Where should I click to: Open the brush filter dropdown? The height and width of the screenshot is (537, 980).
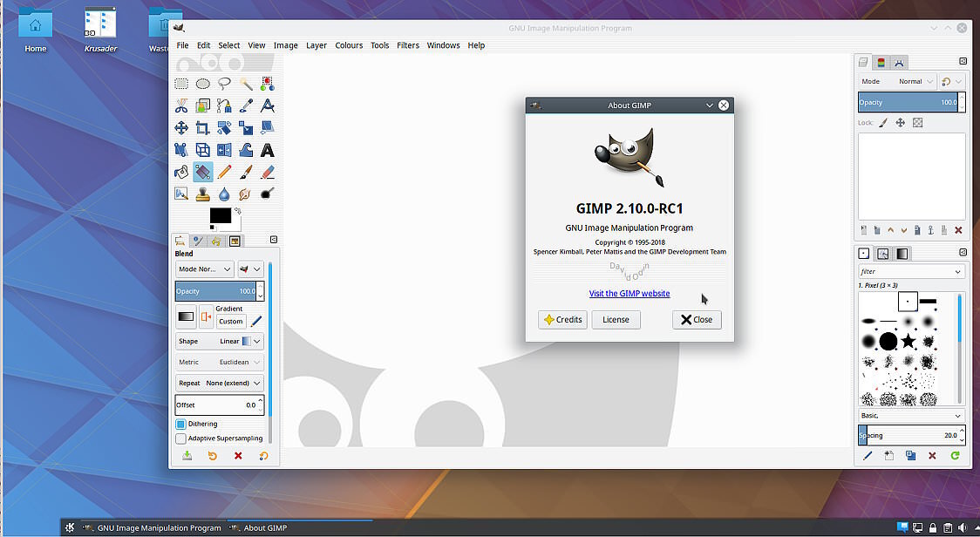click(x=911, y=271)
